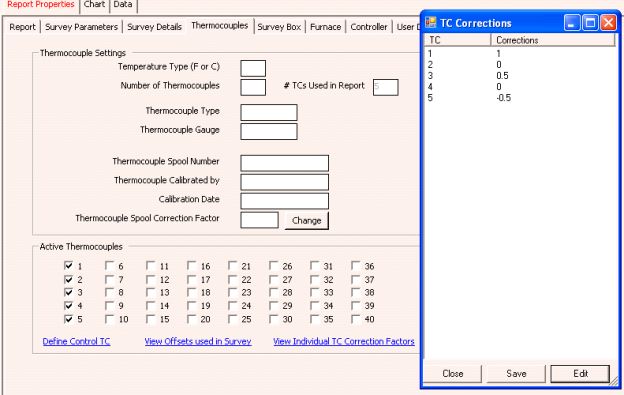624x395 pixels.
Task: Save the TC corrections
Action: tap(516, 374)
